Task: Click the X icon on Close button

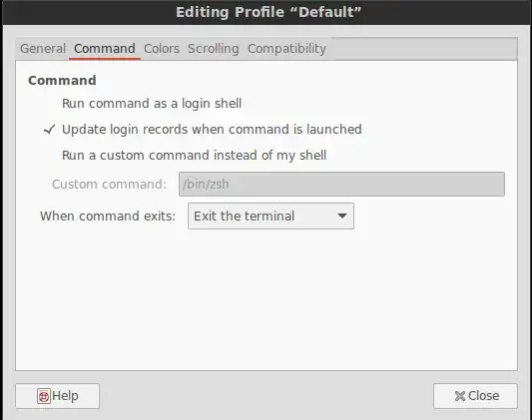Action: pyautogui.click(x=460, y=396)
